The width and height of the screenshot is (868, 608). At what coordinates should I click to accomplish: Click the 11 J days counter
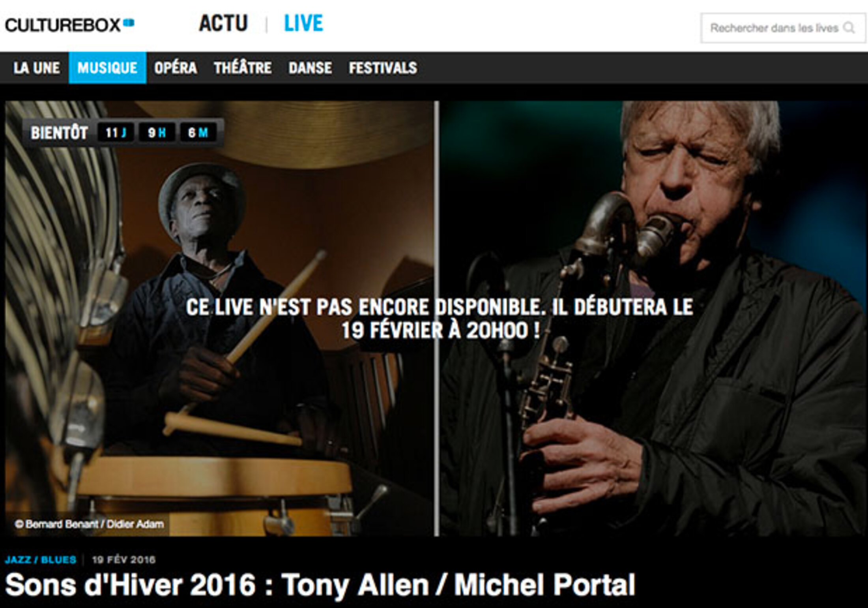(x=116, y=133)
